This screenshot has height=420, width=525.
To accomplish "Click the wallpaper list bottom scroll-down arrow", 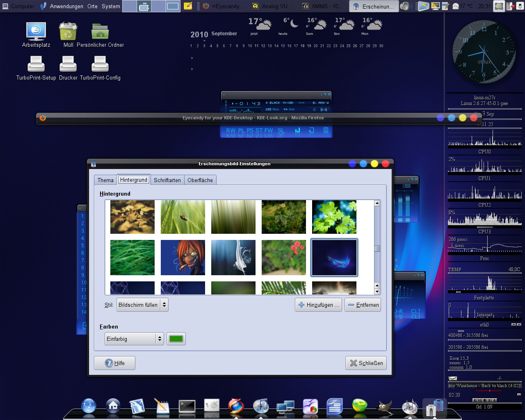I will pos(377,292).
